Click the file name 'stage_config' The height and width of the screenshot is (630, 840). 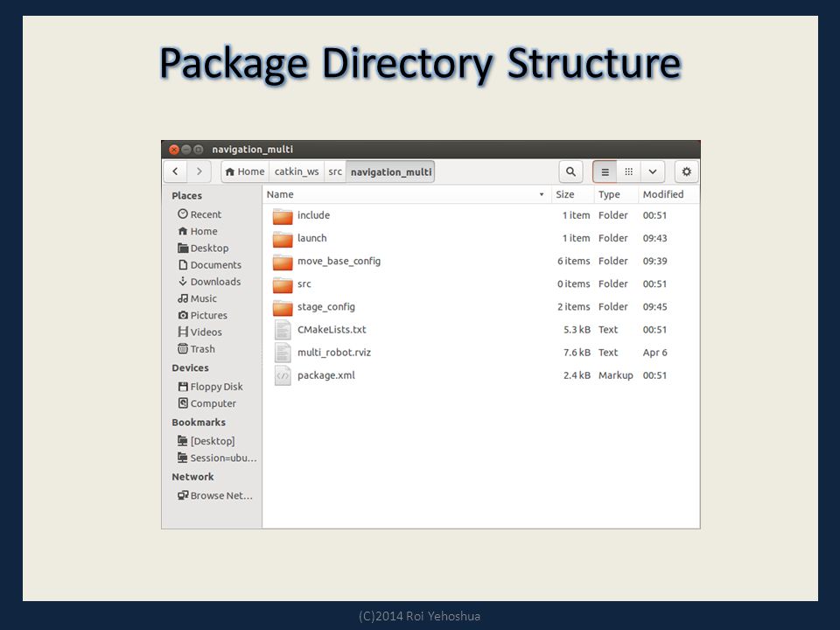(x=326, y=307)
